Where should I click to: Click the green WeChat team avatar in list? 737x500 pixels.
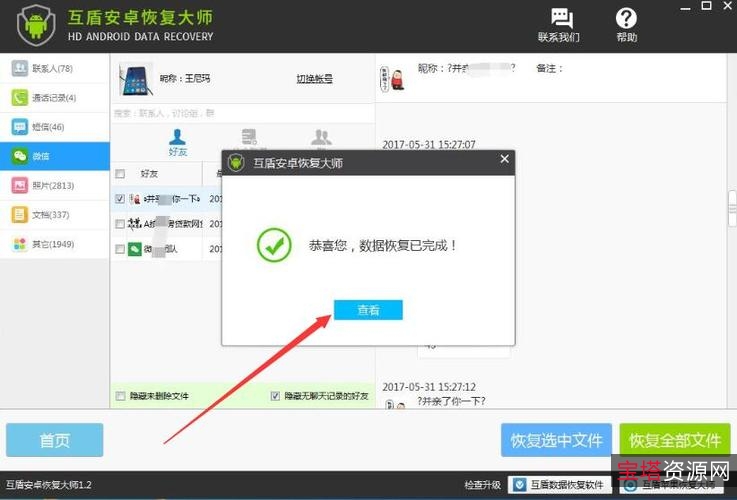pyautogui.click(x=135, y=249)
